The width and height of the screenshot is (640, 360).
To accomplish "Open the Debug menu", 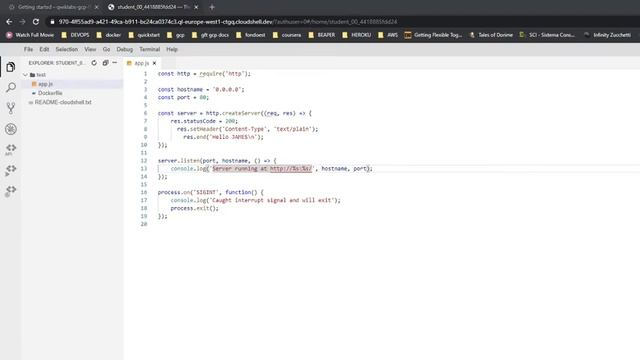I will (x=124, y=49).
